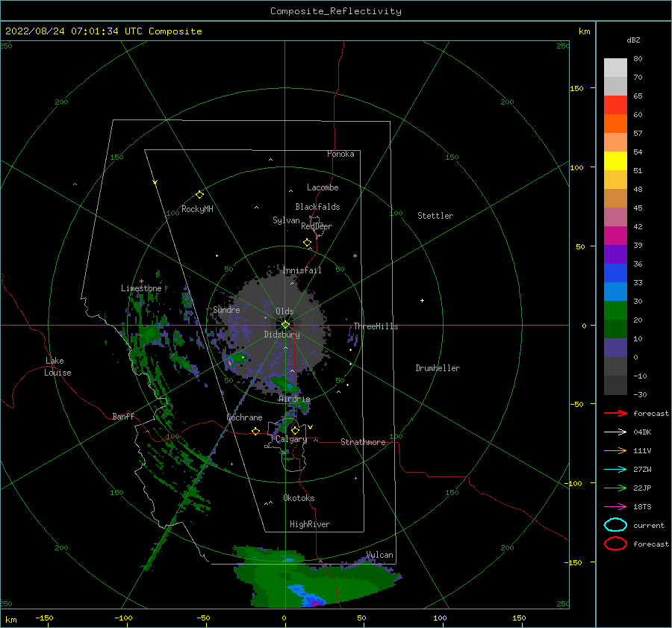Click the yellow diamond marker near RockyMH

[199, 195]
